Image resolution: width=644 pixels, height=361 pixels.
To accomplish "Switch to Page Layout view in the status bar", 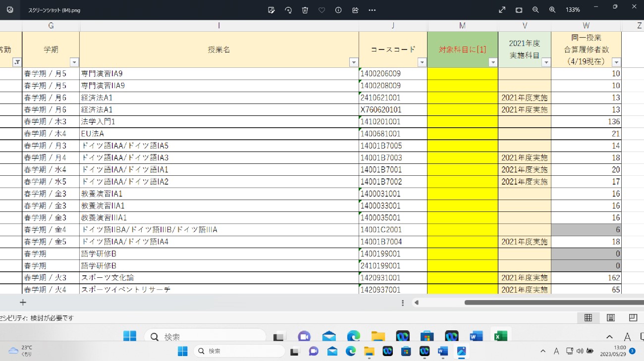I will 611,318.
